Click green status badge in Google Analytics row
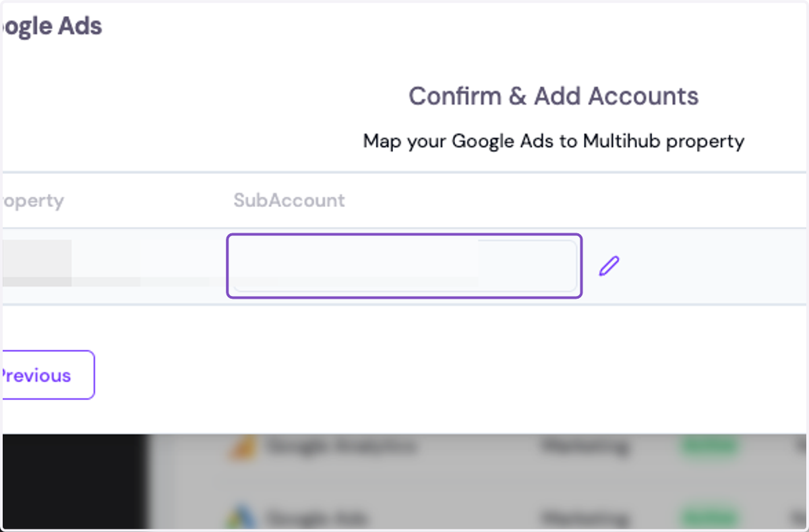The height and width of the screenshot is (532, 809). pos(709,446)
